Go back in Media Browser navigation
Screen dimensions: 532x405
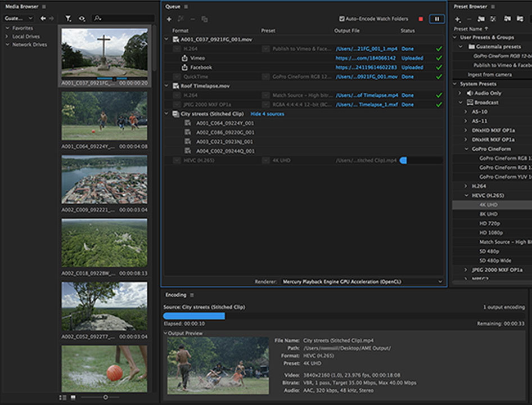43,19
